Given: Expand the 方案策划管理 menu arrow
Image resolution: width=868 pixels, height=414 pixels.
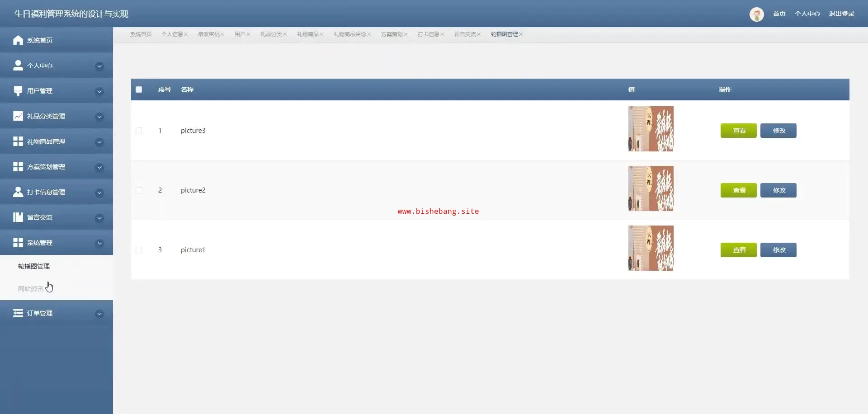Looking at the screenshot, I should (x=99, y=167).
